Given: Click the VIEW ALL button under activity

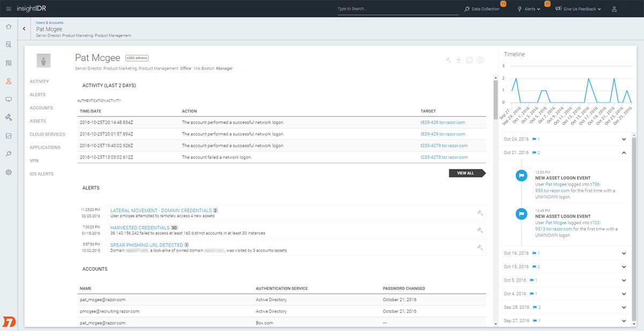Looking at the screenshot, I should click(x=467, y=173).
